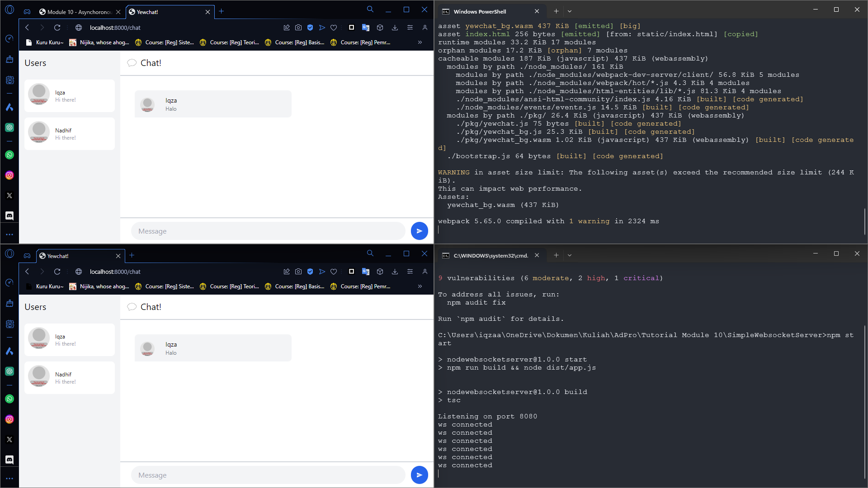Open WhatsApp in top browser sidebar
This screenshot has height=488, width=868.
click(x=9, y=155)
